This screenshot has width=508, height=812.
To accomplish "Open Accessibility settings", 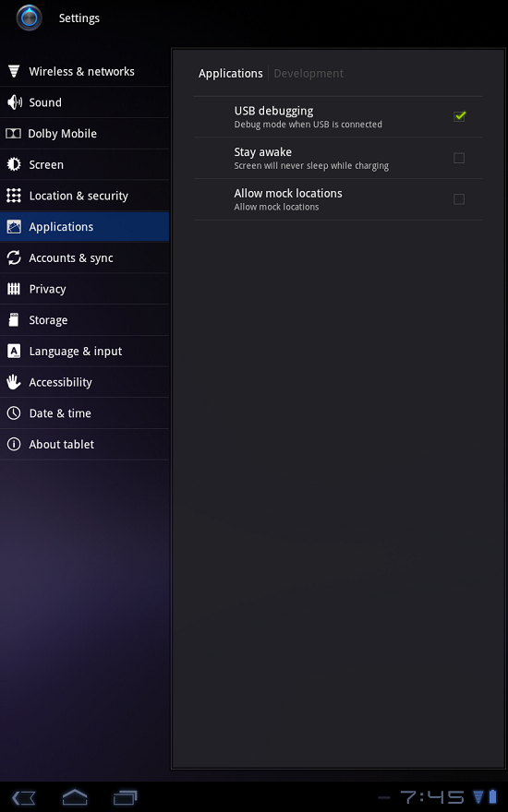I will tap(84, 382).
